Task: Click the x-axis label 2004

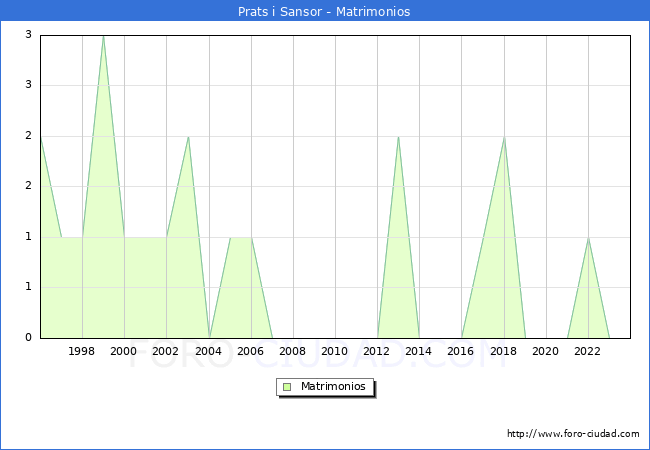Action: (x=208, y=351)
